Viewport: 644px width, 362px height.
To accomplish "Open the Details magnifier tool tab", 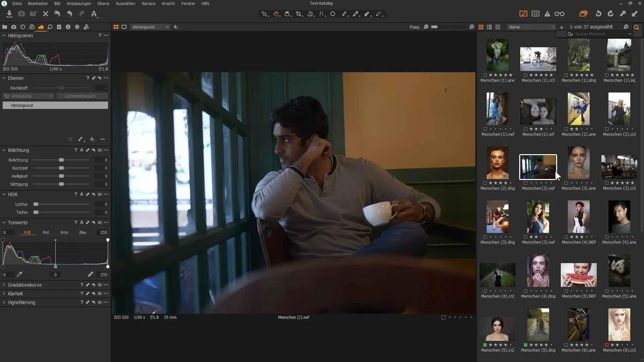I will (x=50, y=27).
